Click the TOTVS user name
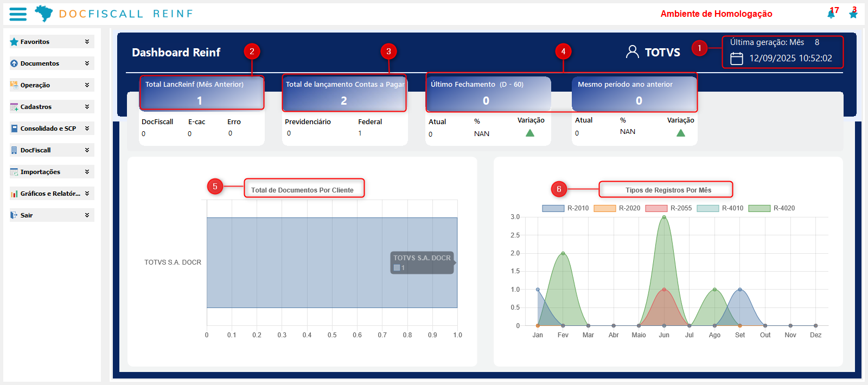 pos(662,53)
